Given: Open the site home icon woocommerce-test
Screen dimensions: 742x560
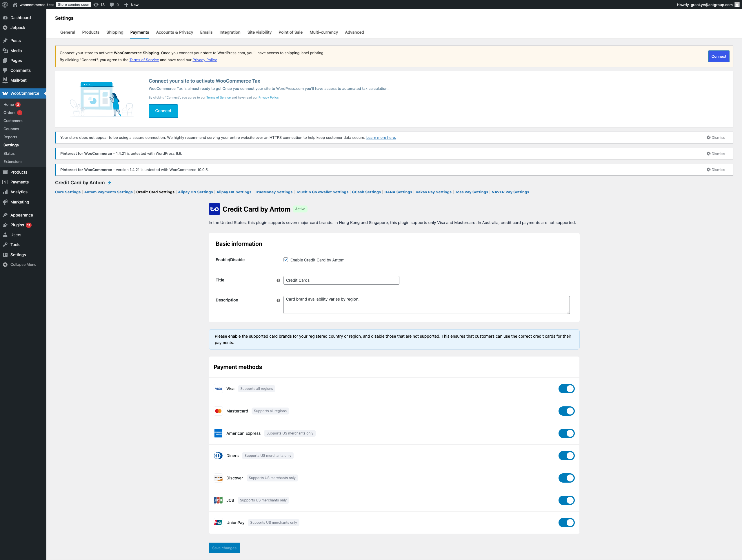Looking at the screenshot, I should pos(15,5).
